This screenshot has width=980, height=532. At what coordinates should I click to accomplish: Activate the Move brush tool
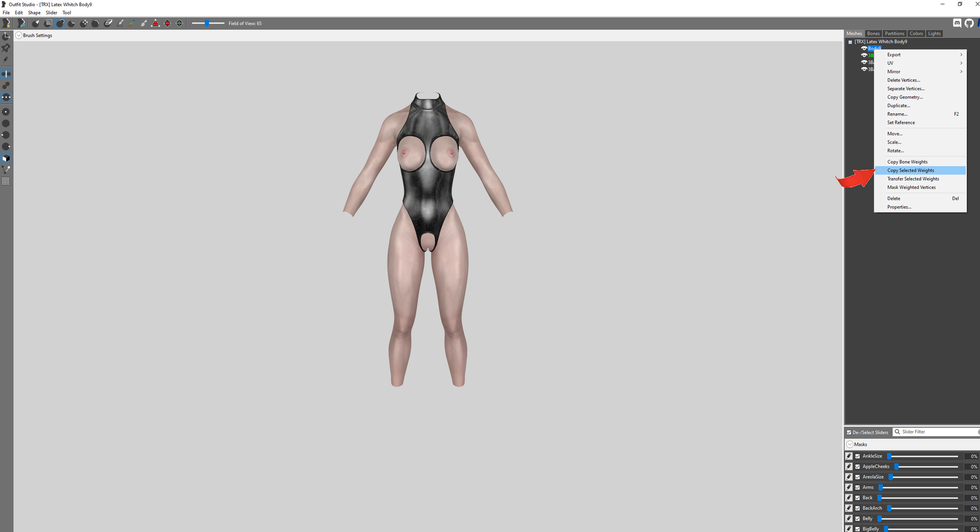coord(84,23)
